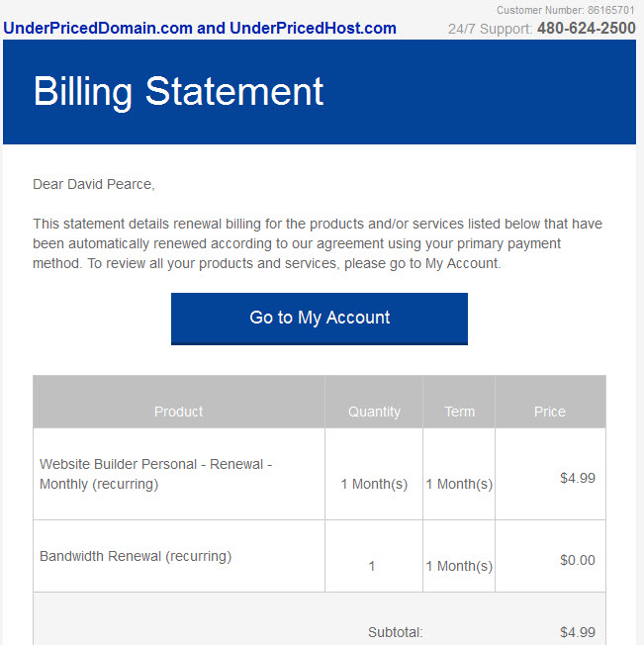Click the 480-624-2500 support phone number

[586, 28]
